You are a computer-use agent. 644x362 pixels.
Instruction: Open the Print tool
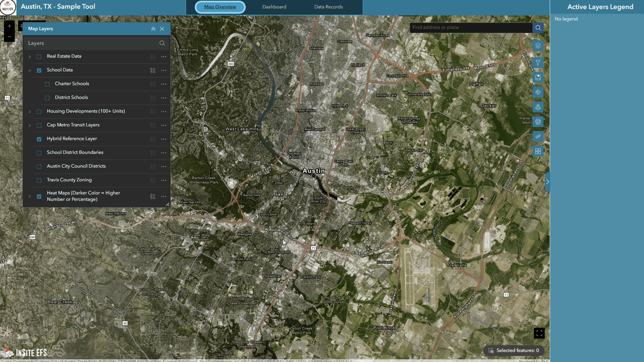(538, 122)
